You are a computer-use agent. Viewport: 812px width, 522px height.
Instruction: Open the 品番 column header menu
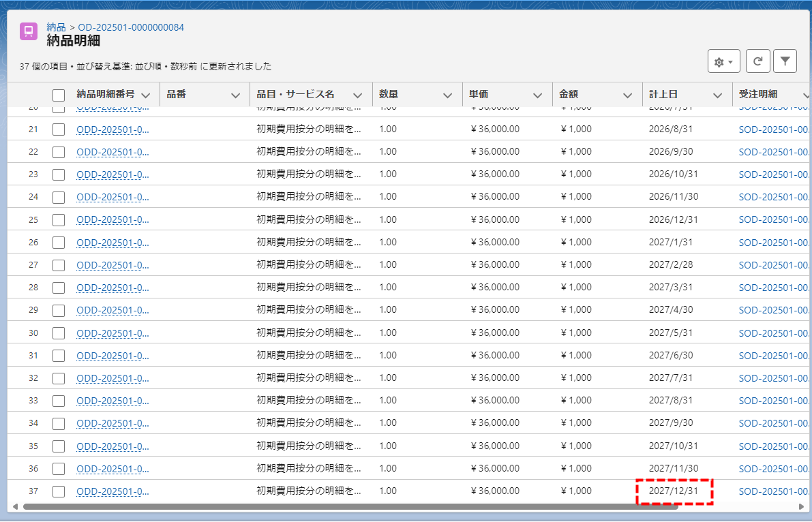coord(235,95)
